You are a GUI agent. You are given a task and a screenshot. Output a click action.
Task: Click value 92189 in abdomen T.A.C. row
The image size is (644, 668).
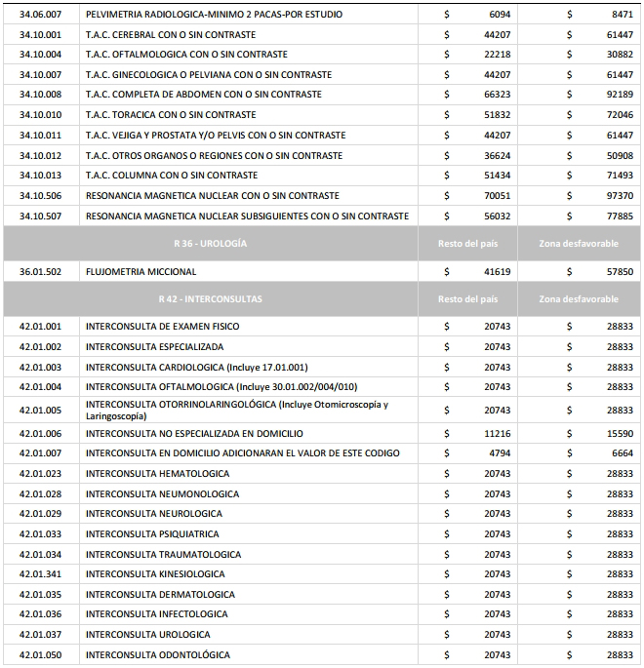tap(619, 95)
